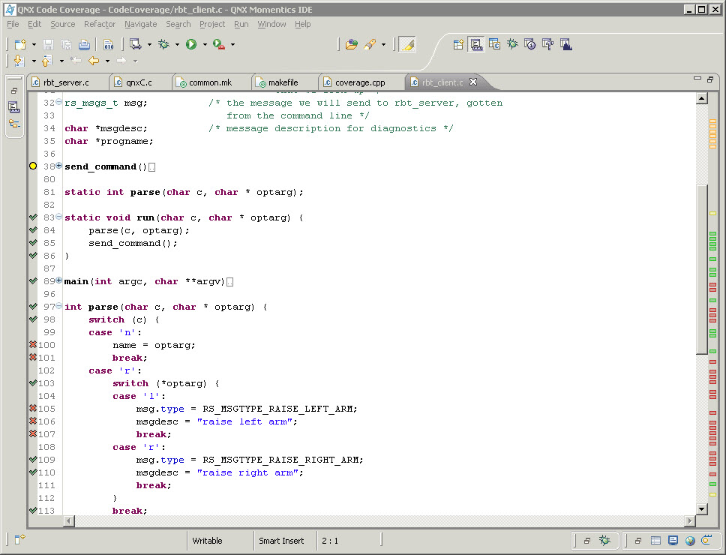Open the Refactor menu
Image resolution: width=726 pixels, height=555 pixels.
pos(99,24)
